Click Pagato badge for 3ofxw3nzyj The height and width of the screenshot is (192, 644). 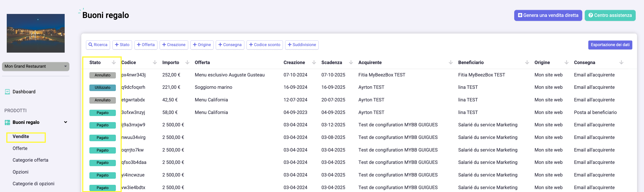pos(102,113)
